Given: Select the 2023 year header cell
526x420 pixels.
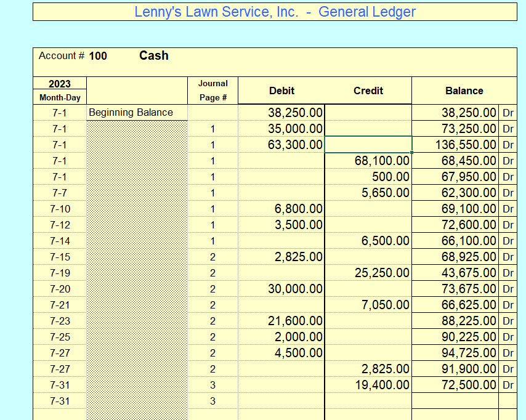Looking at the screenshot, I should coord(60,84).
